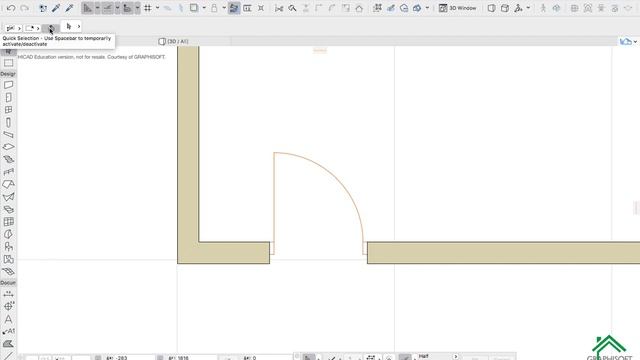Screen dimensions: 640x360
Task: Toggle the Snap Points angle button
Action: tap(127, 8)
